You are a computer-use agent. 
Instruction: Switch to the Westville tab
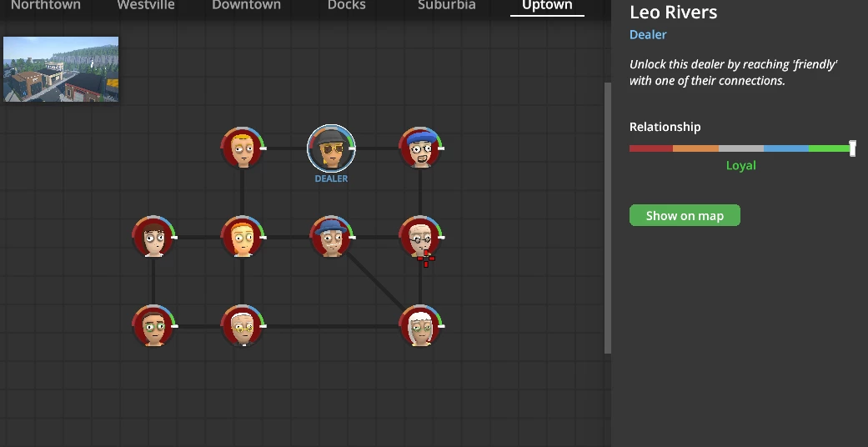(146, 6)
